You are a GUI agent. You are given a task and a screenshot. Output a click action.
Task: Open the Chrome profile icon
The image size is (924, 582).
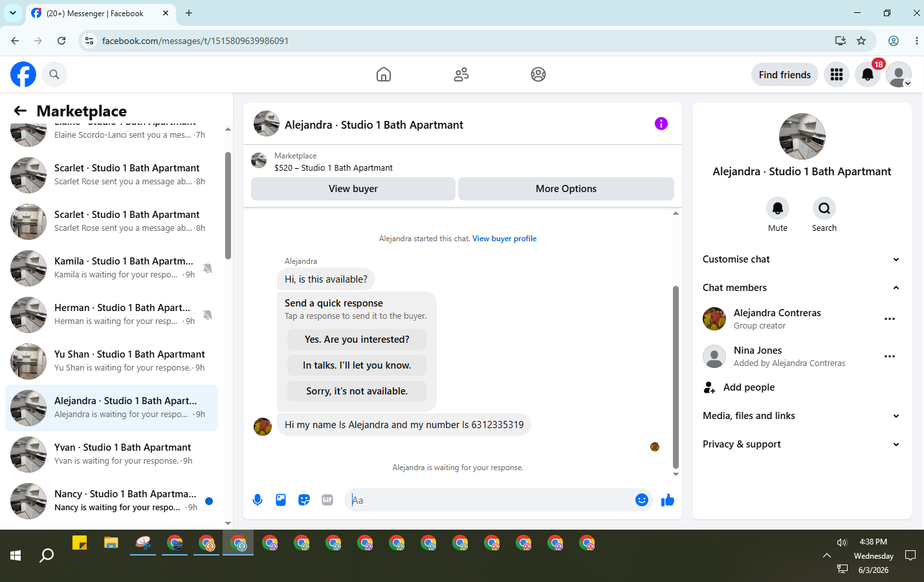pos(894,41)
